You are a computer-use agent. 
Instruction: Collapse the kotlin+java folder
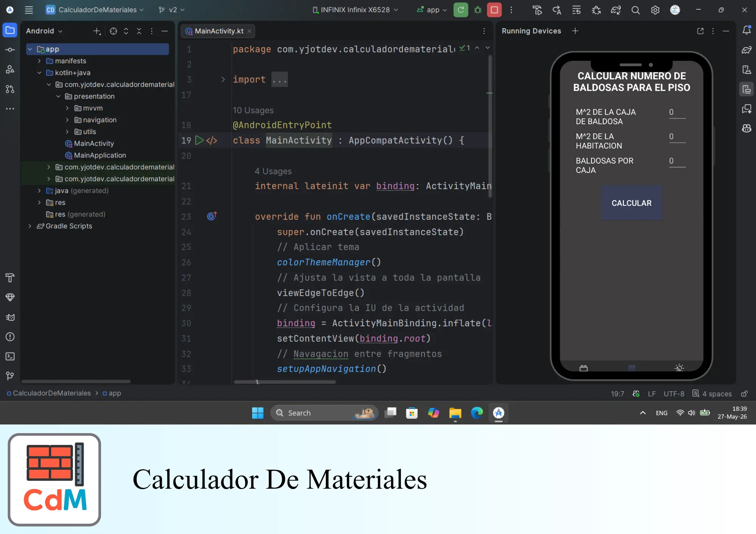pos(39,73)
